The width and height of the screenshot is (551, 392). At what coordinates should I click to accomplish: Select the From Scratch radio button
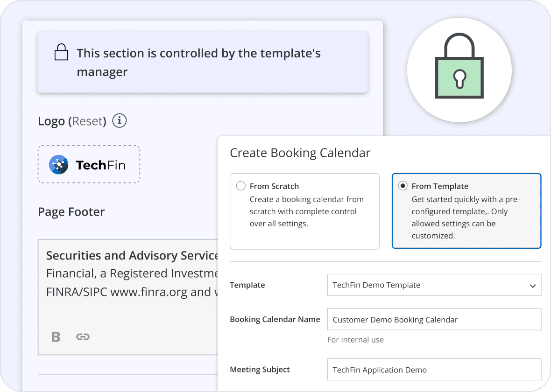pos(240,186)
